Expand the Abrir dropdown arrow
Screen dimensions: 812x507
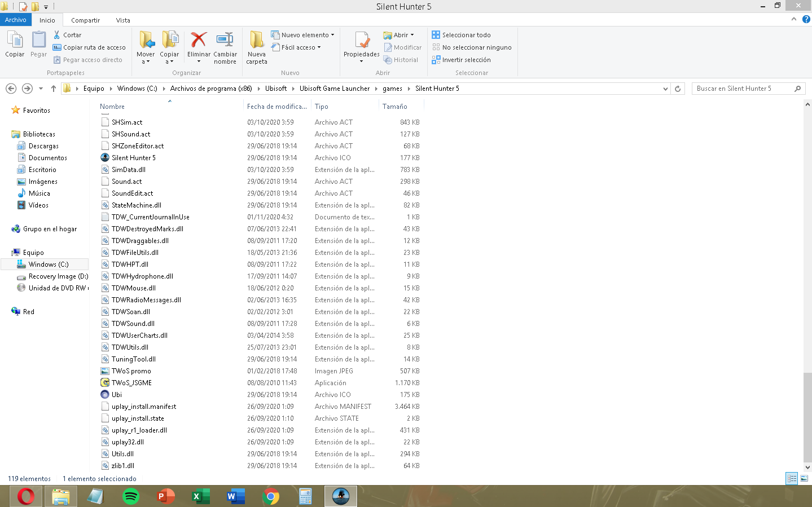tap(412, 35)
